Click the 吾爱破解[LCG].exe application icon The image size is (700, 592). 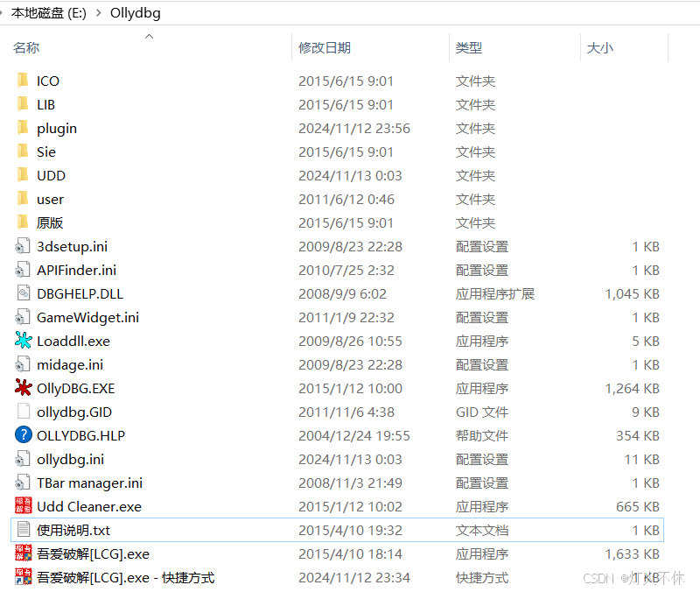pyautogui.click(x=24, y=553)
